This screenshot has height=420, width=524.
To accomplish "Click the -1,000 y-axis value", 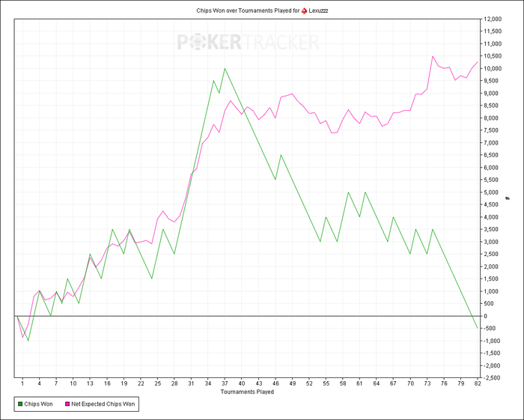I will (493, 341).
